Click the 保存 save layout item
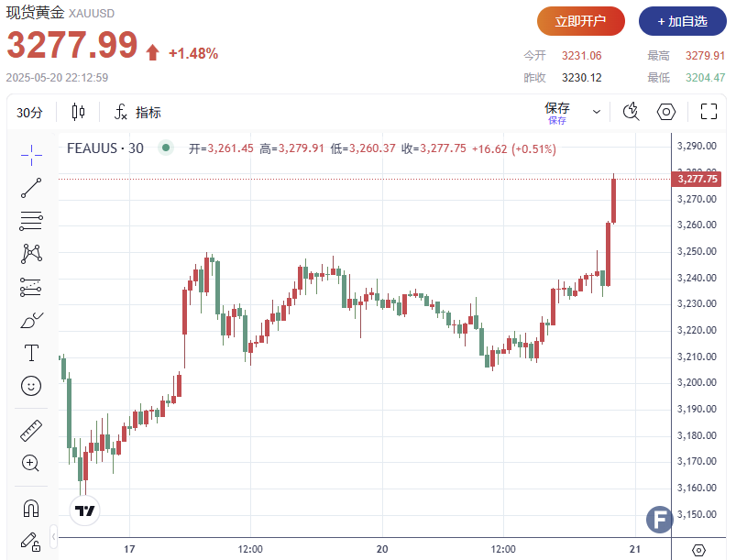This screenshot has height=560, width=736. tap(557, 112)
